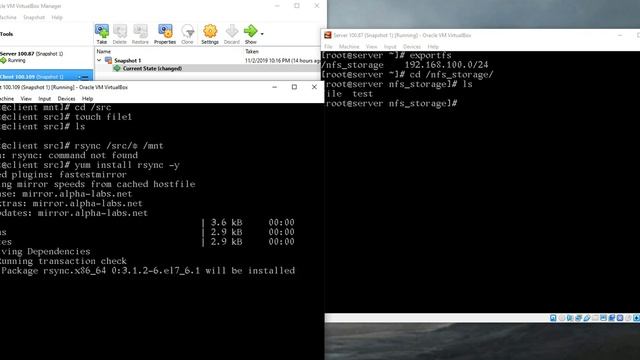
Task: Click the Discard toolbar icon
Action: pyautogui.click(x=231, y=34)
